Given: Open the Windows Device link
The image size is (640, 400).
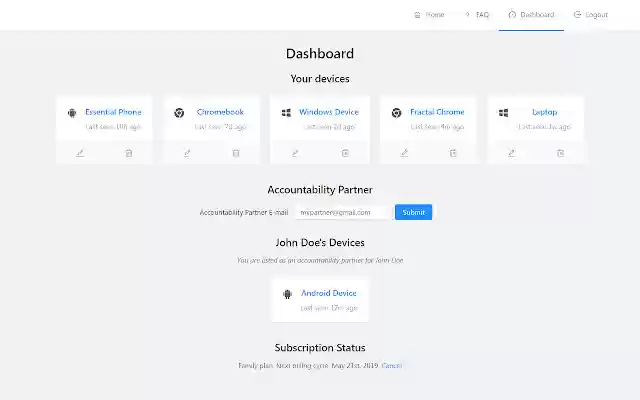Looking at the screenshot, I should click(329, 112).
